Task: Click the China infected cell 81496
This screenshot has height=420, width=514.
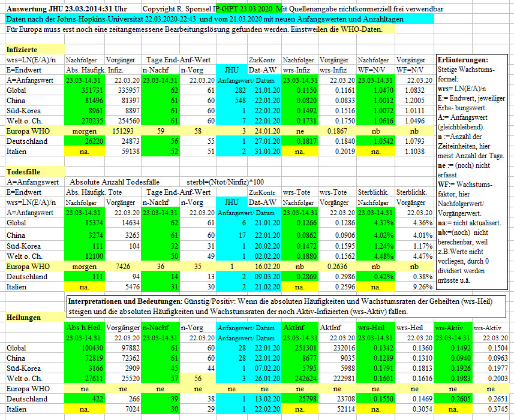Action: pos(85,101)
